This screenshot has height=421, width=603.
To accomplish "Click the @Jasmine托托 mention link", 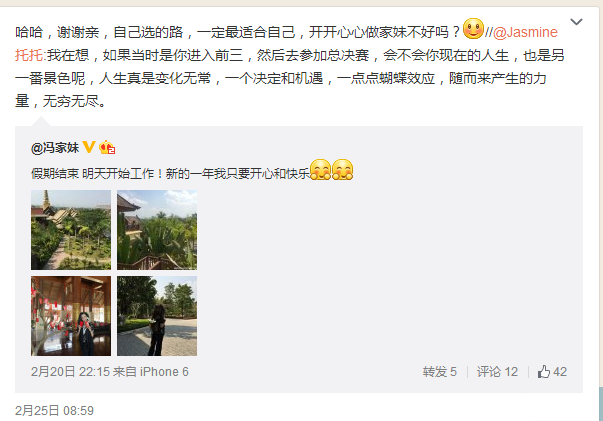I will [525, 32].
